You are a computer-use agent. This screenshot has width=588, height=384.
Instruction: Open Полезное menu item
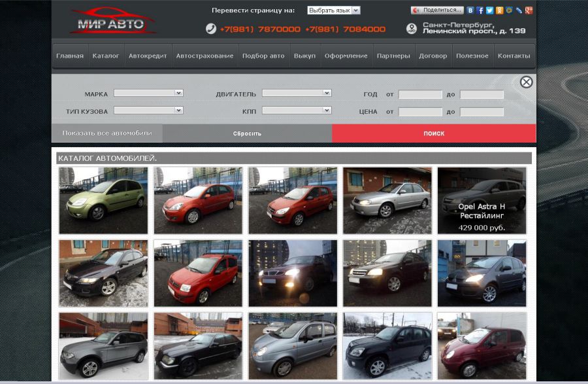click(x=472, y=56)
